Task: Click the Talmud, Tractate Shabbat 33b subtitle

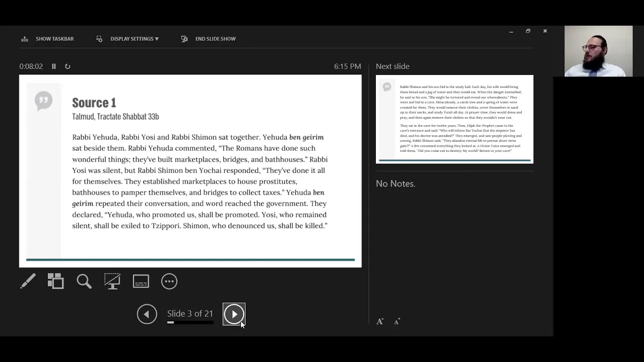Action: (115, 117)
